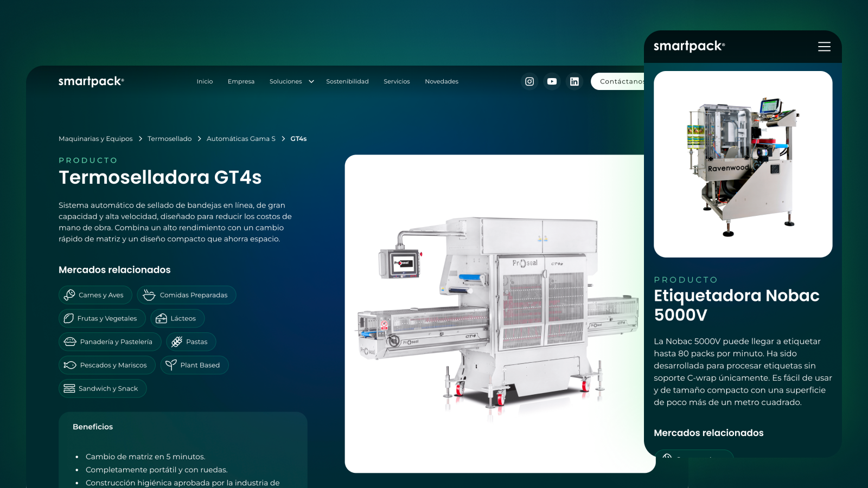The image size is (868, 488).
Task: Open the Novedades menu item
Action: [442, 81]
